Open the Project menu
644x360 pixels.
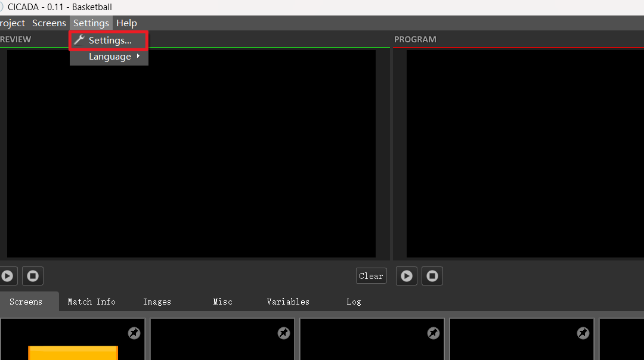click(13, 23)
